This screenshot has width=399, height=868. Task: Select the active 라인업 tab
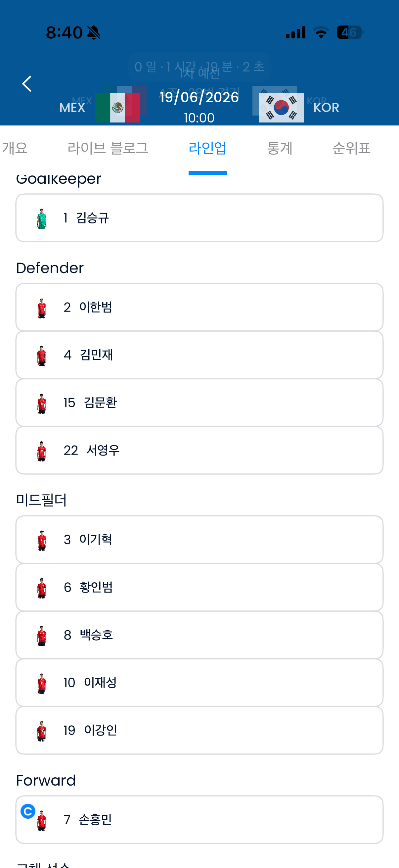pyautogui.click(x=208, y=148)
